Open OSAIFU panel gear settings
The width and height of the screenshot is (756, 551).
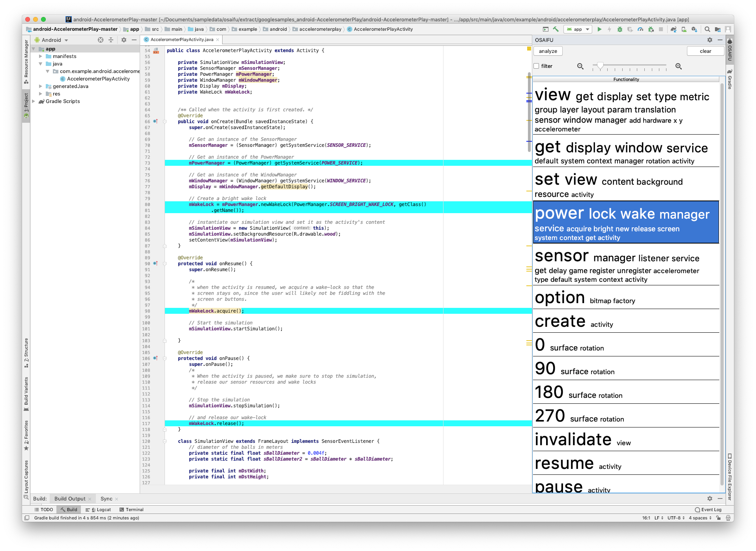point(710,40)
